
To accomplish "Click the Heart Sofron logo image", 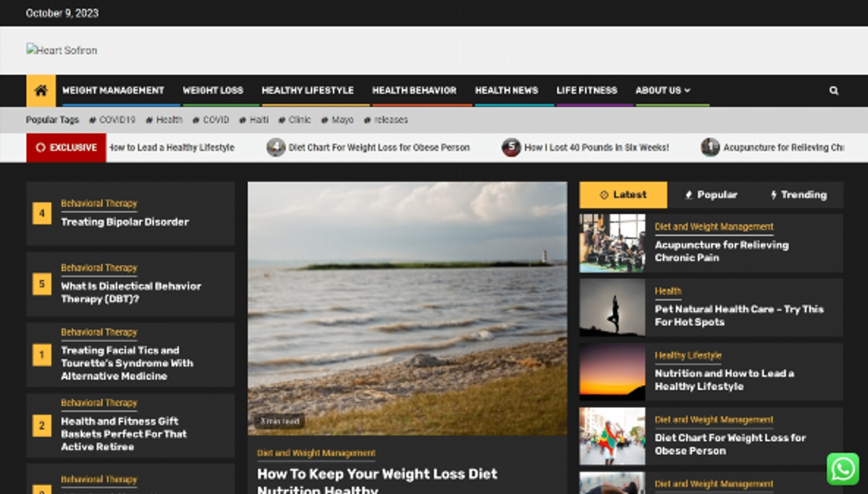I will (x=62, y=51).
